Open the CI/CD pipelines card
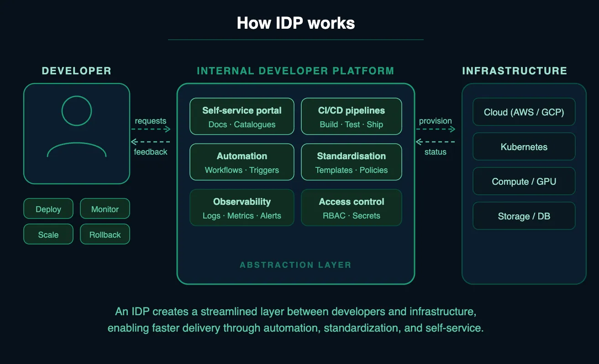599x364 pixels. point(352,116)
